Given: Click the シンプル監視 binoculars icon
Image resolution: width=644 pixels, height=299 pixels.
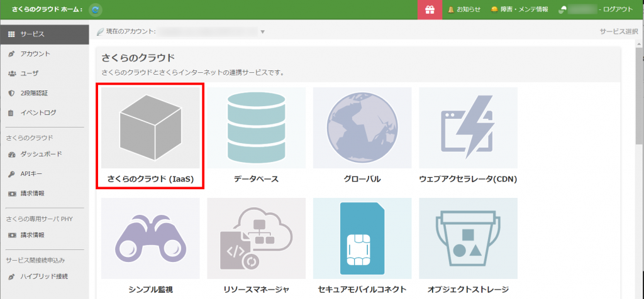Looking at the screenshot, I should point(150,238).
